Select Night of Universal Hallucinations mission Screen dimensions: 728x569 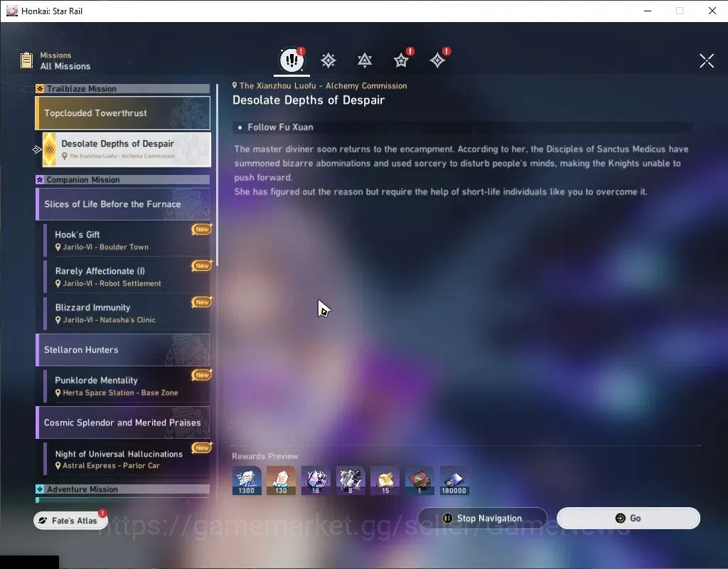127,459
